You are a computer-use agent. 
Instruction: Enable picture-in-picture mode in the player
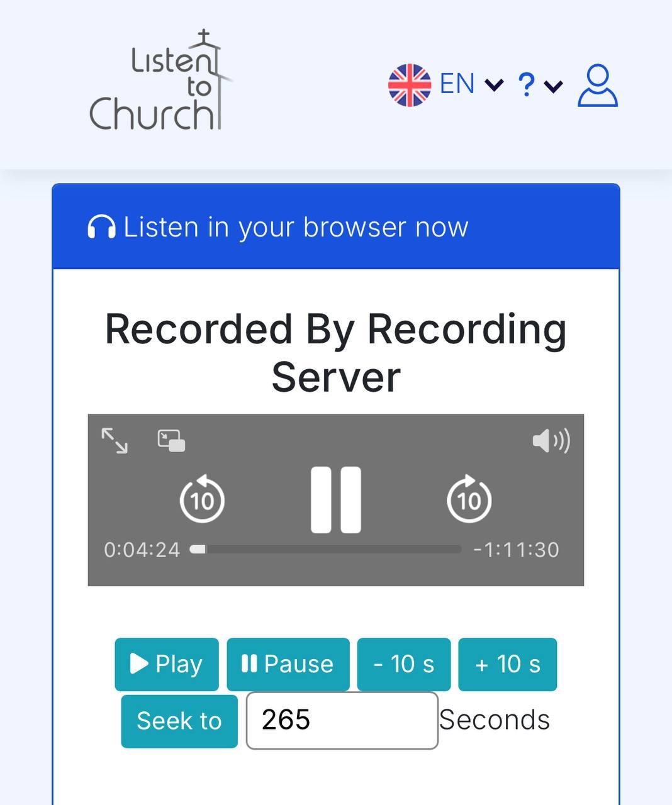click(171, 440)
